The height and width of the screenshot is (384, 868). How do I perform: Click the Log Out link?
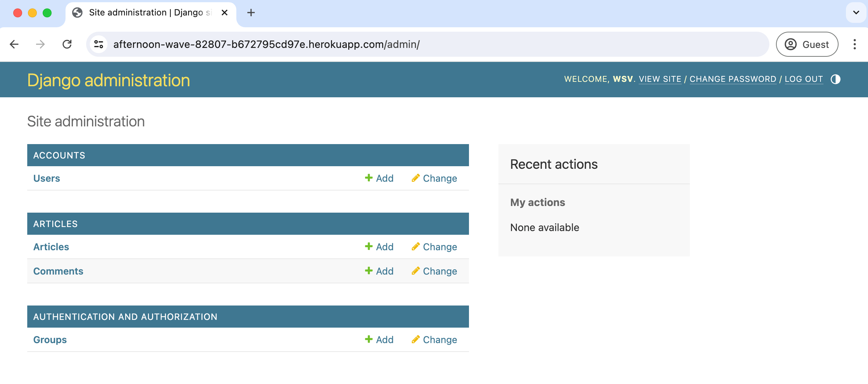[x=804, y=79]
